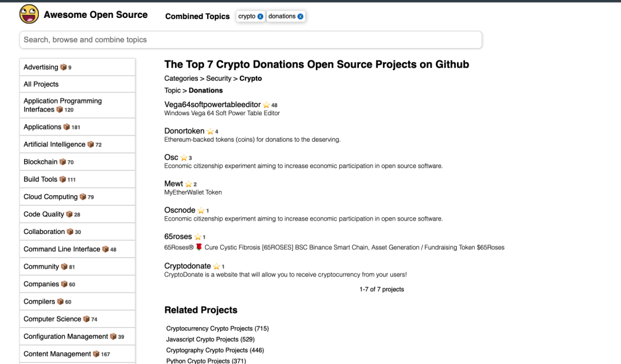Remove the donations topic tag
This screenshot has height=364, width=621.
(300, 16)
